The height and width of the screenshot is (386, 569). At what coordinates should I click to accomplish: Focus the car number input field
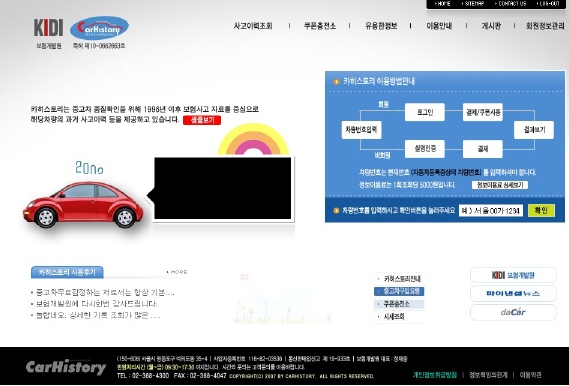coord(491,210)
